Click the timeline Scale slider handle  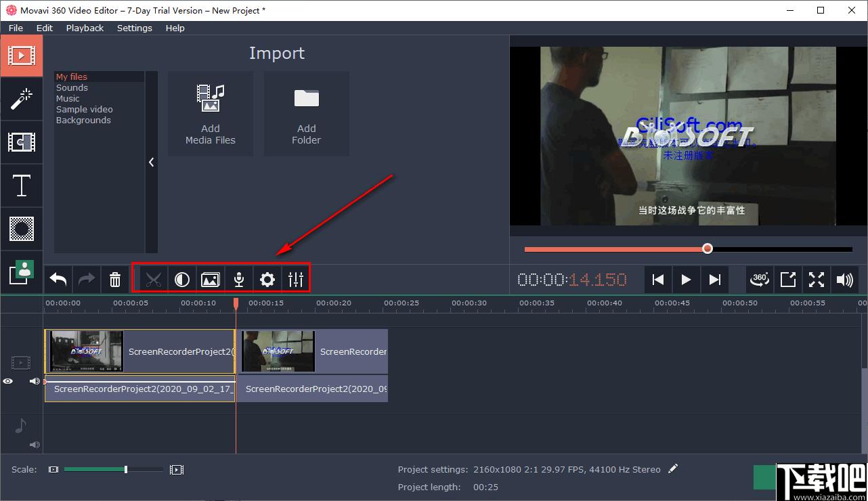pyautogui.click(x=126, y=469)
